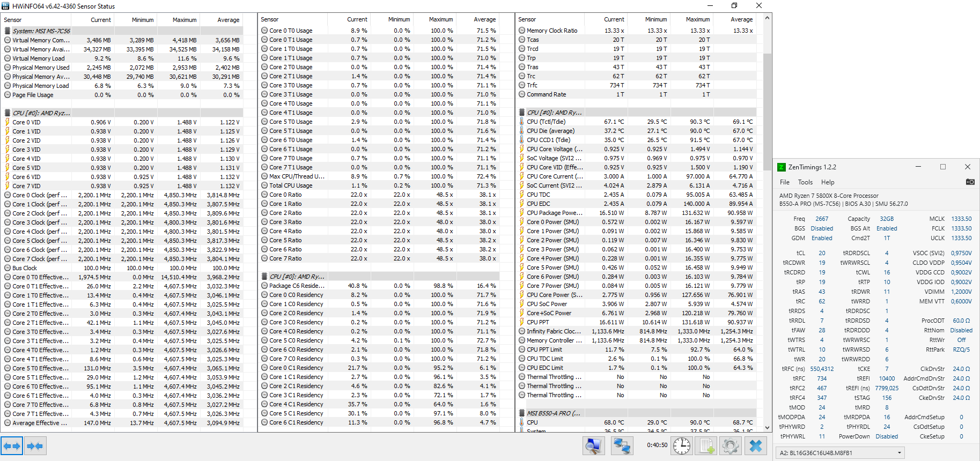Open sensor settings via the gear icon
Viewport: 980px width, 461px height.
pyautogui.click(x=731, y=446)
